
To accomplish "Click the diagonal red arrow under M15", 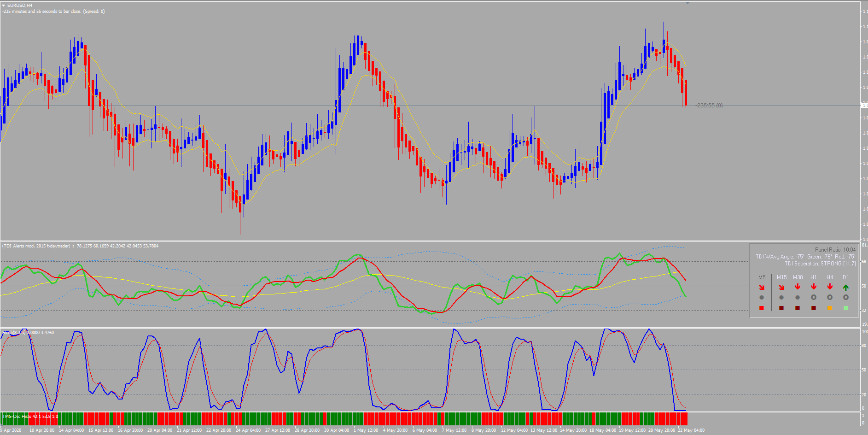I will [781, 287].
